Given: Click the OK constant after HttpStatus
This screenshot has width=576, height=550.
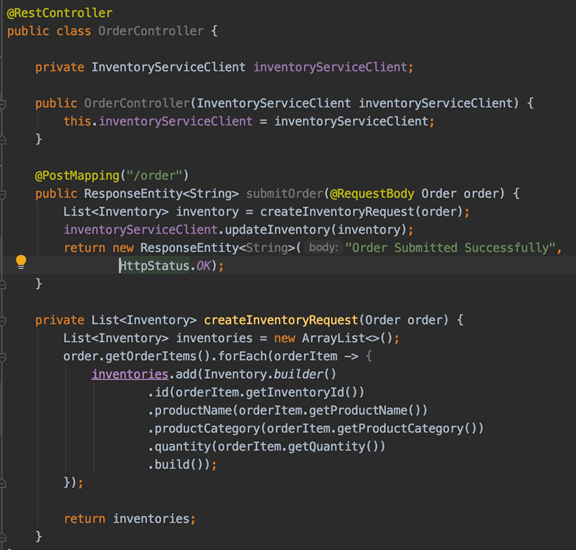Looking at the screenshot, I should coord(203,266).
